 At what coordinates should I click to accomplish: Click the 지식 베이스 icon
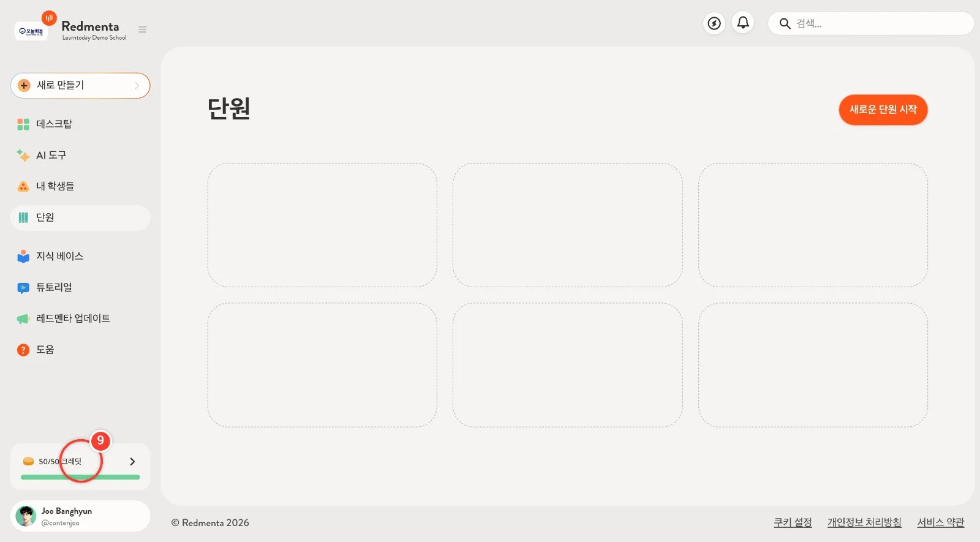coord(23,256)
